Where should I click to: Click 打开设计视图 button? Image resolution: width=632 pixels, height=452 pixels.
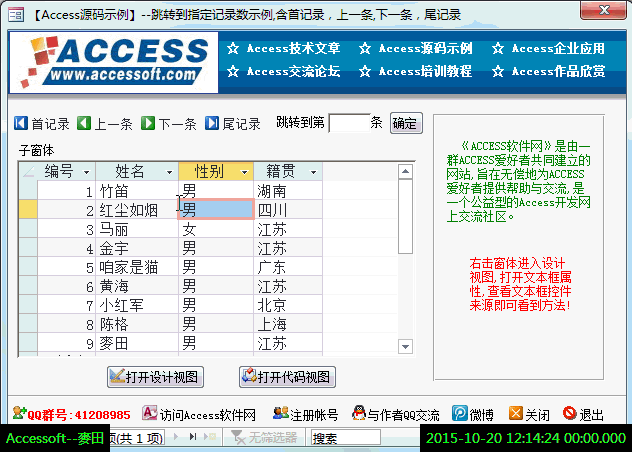(x=155, y=377)
